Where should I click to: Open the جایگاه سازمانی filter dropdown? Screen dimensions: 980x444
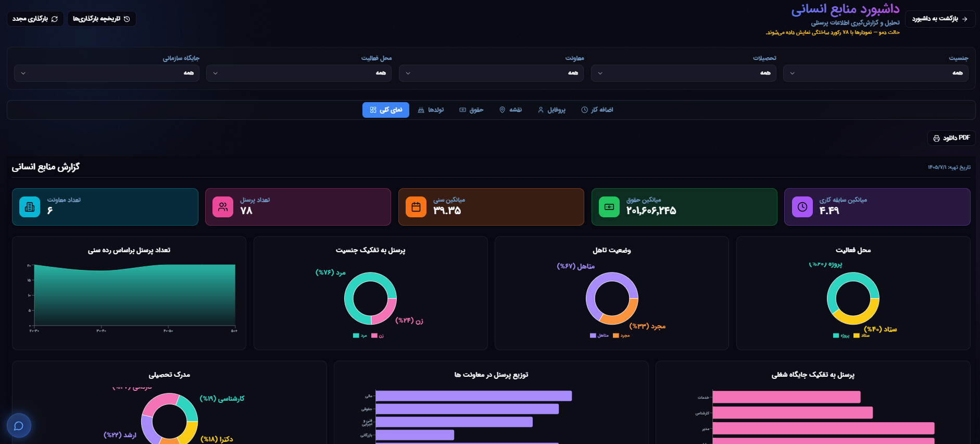tap(107, 73)
